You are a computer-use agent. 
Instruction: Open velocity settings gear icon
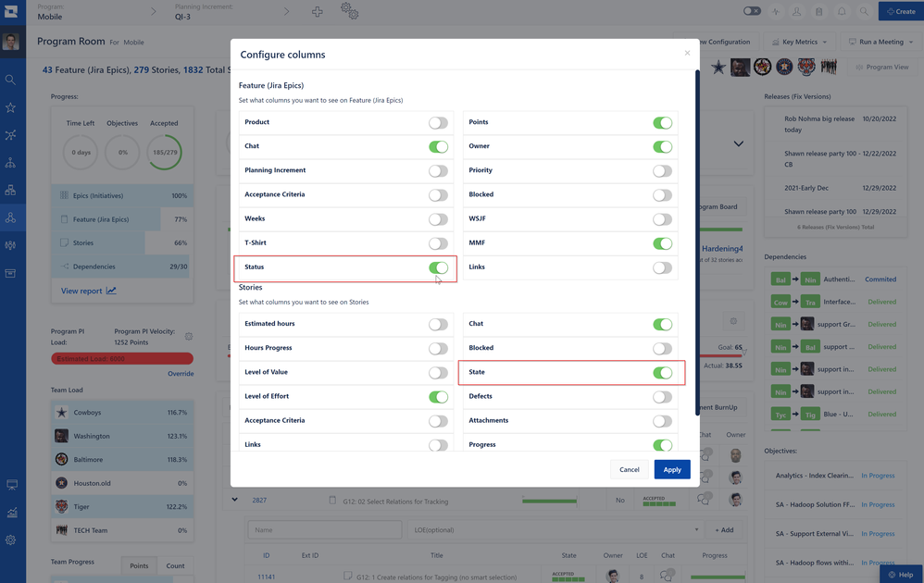pos(189,336)
